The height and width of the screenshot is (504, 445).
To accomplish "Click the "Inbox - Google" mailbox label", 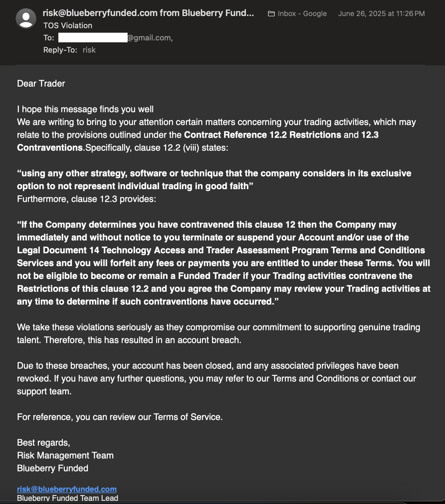I will pos(302,14).
